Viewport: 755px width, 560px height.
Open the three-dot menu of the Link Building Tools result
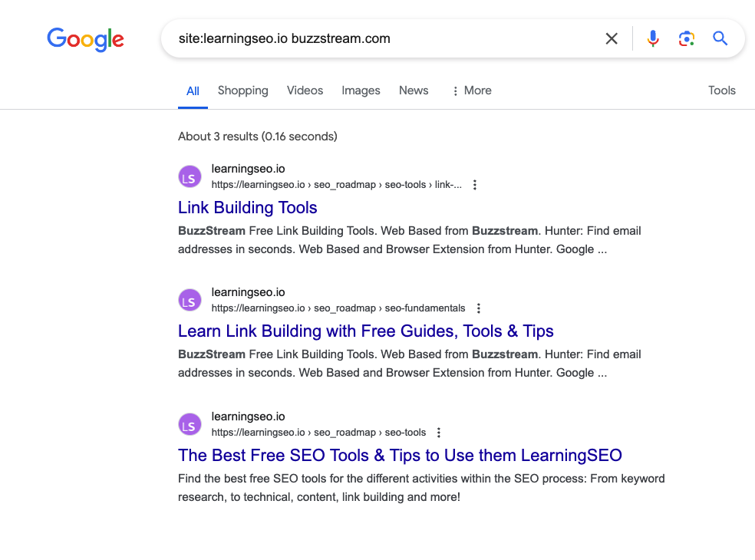474,184
